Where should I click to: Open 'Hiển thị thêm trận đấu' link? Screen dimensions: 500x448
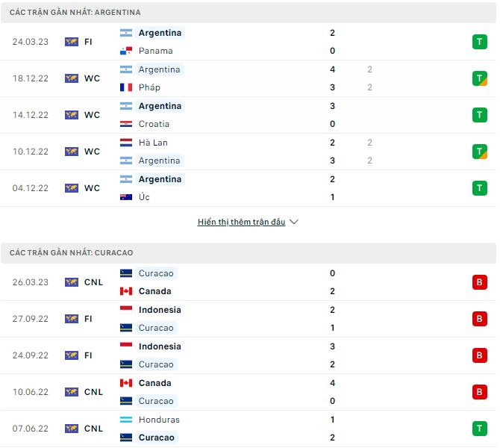[x=241, y=222]
